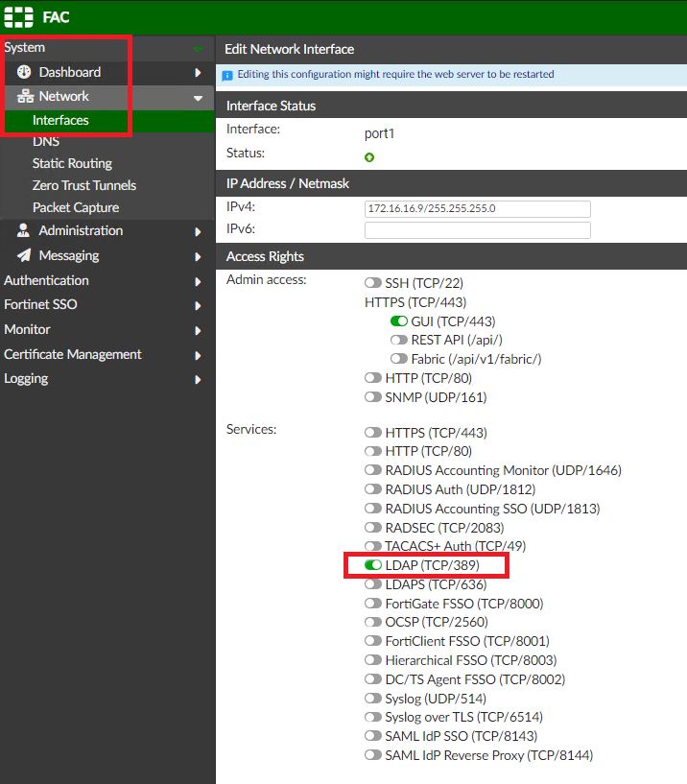The image size is (687, 784).
Task: Toggle RADIUS Accounting SSO (UDP/1813)
Action: tap(373, 509)
